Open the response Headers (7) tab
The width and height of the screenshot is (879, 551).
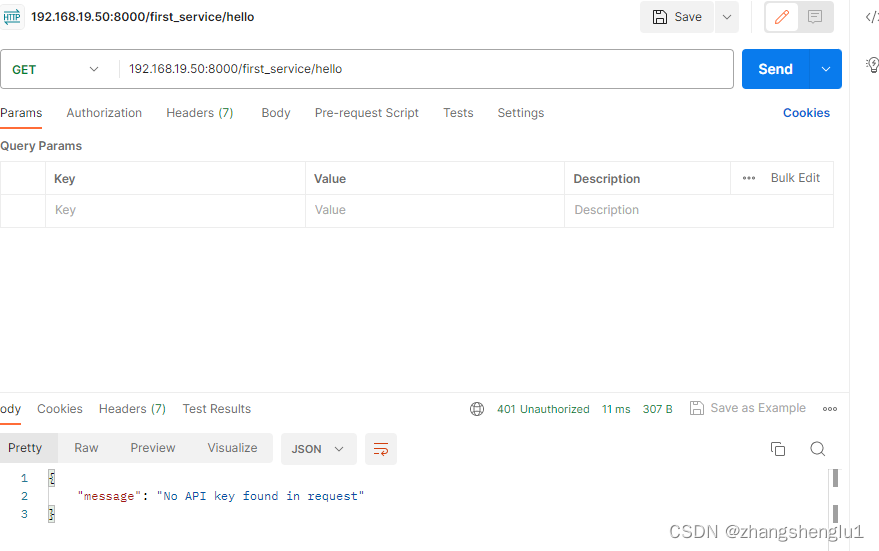(132, 409)
